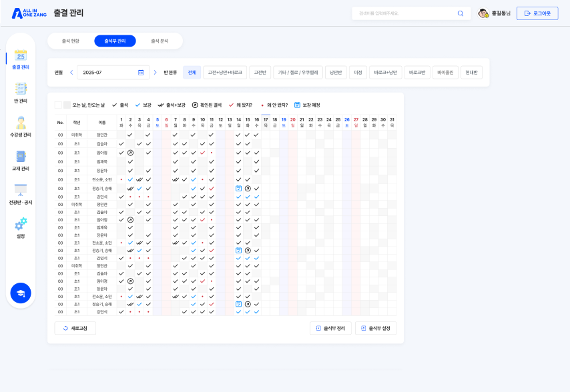Viewport: 570px width, 392px height.
Task: Open 반 관리 in the sidebar
Action: pos(21,93)
